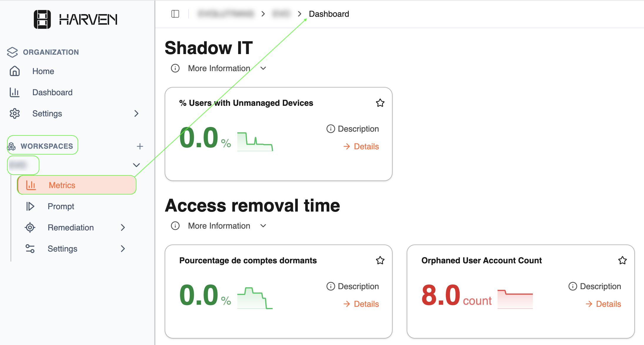Collapse the workspace chevron in the sidebar

(x=136, y=165)
